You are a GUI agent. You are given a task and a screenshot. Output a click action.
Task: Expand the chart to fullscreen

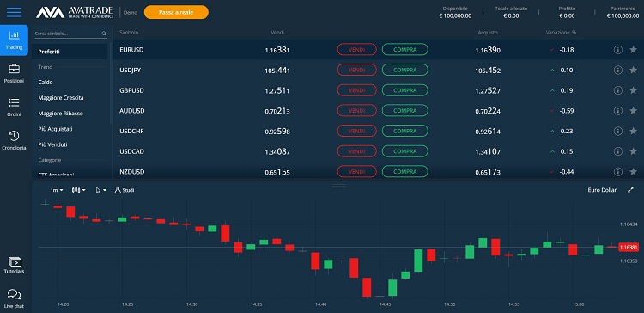(x=631, y=190)
